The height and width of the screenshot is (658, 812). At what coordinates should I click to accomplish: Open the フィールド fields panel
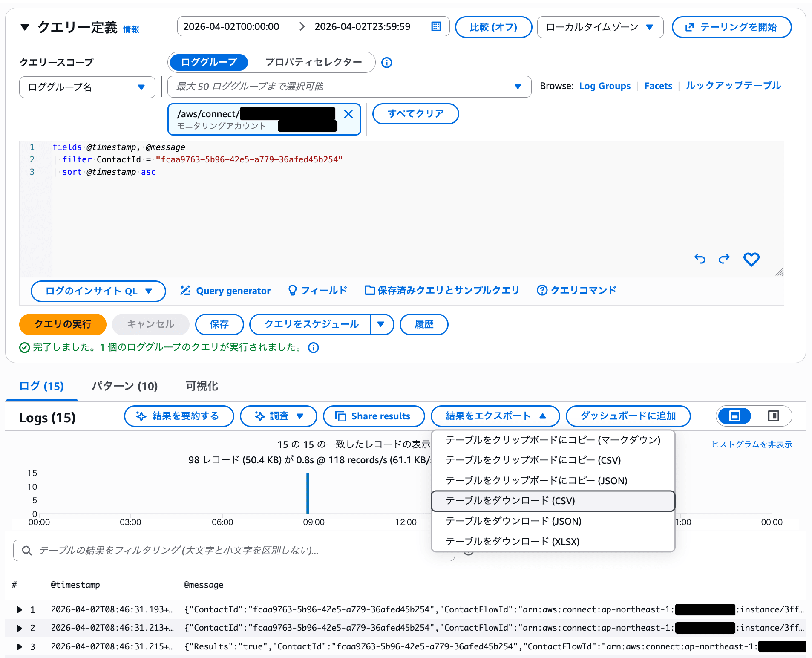click(318, 291)
